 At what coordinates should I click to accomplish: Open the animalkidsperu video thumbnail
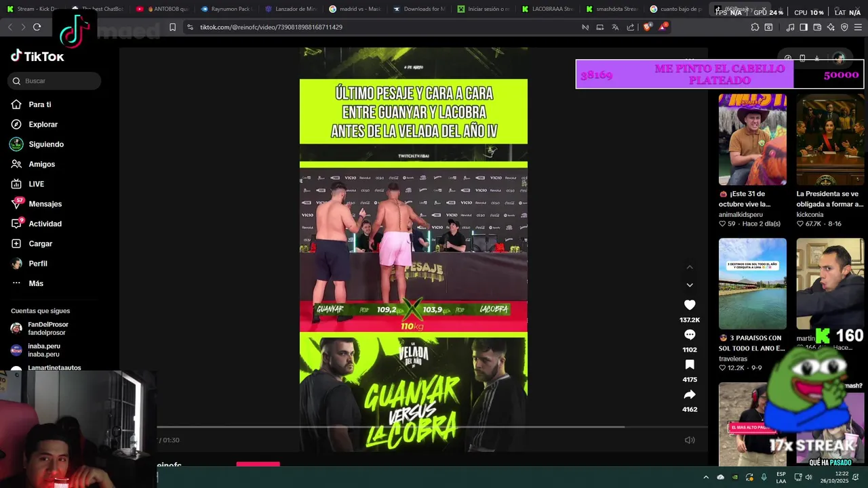[753, 140]
